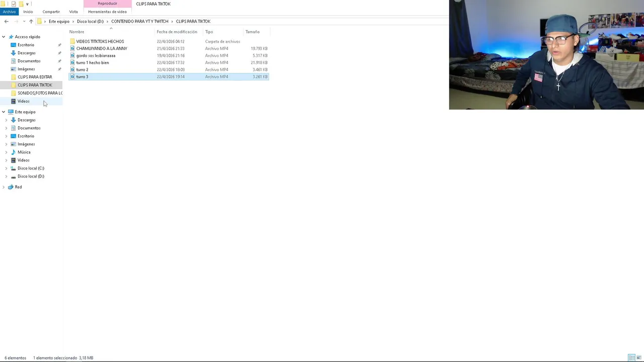Click the Red network icon

pos(11,187)
